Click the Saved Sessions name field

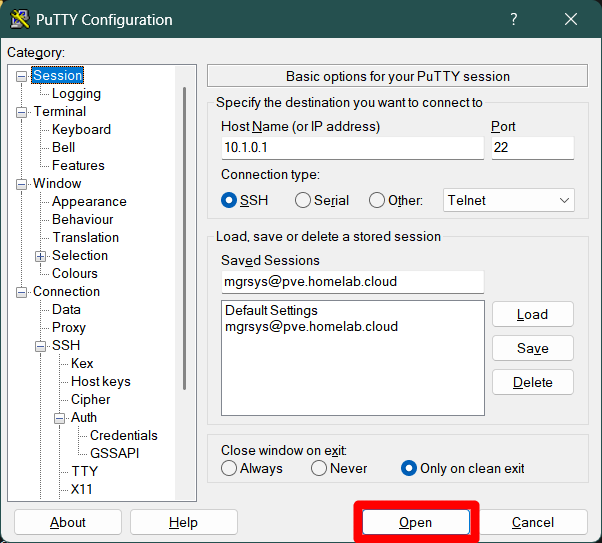coord(352,282)
